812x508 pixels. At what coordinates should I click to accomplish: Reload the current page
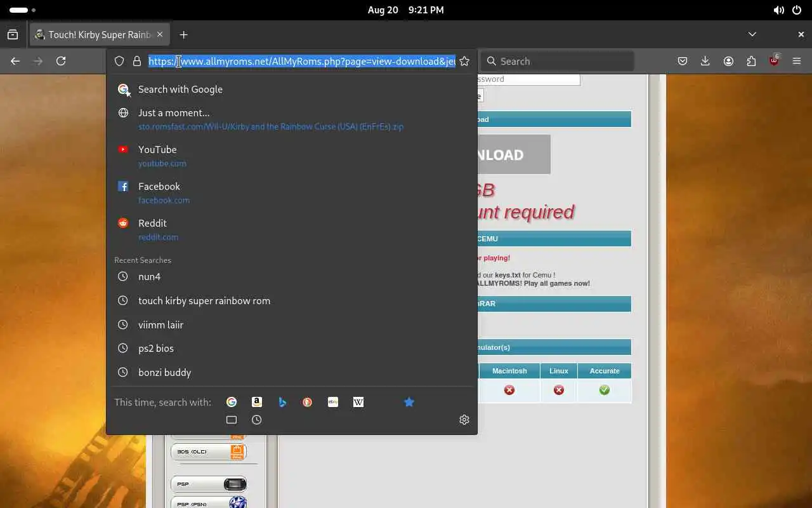click(x=61, y=61)
